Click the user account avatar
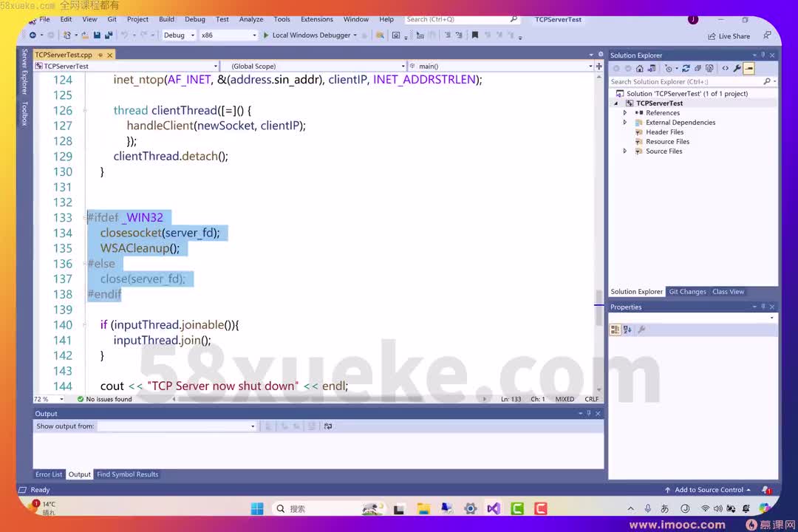This screenshot has height=532, width=798. tap(692, 19)
